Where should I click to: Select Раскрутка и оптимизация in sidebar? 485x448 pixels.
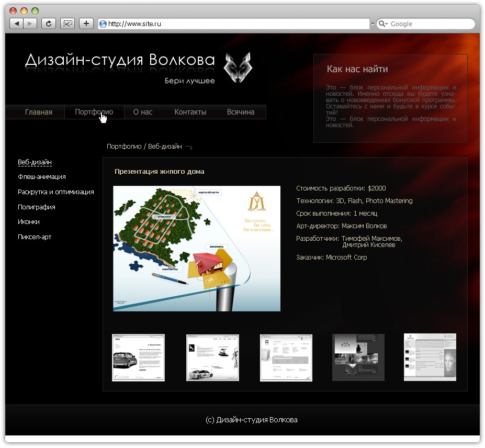[x=55, y=192]
